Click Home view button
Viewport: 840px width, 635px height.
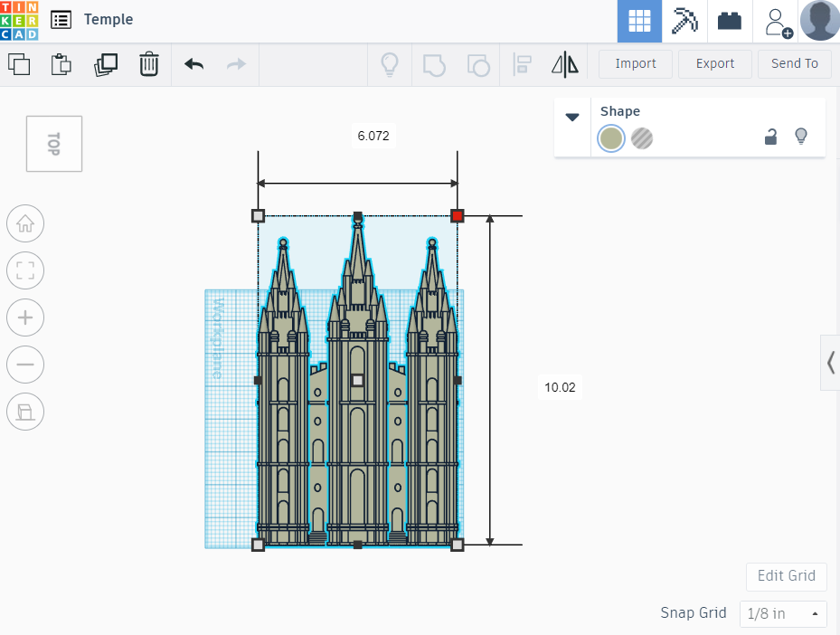[x=25, y=223]
